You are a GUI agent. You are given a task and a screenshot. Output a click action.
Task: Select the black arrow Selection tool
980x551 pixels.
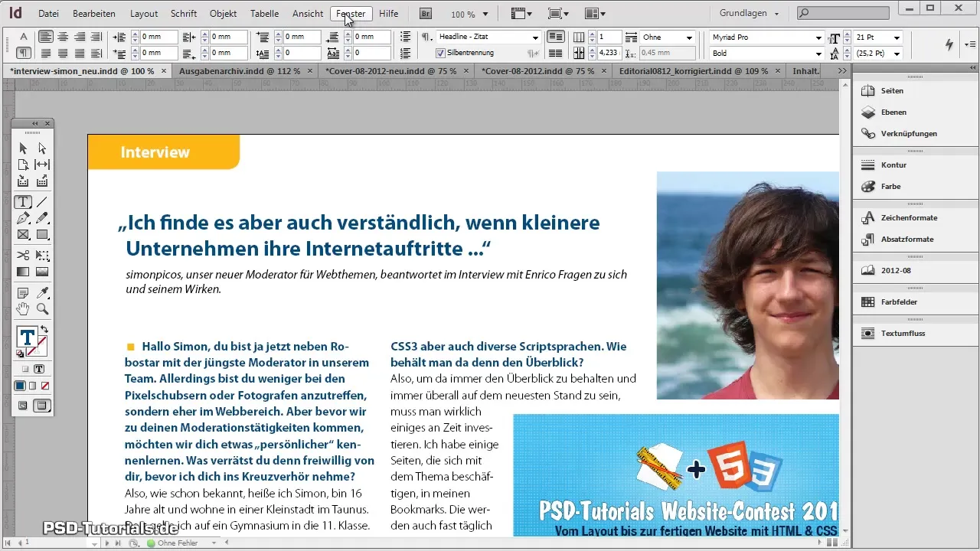(x=23, y=148)
